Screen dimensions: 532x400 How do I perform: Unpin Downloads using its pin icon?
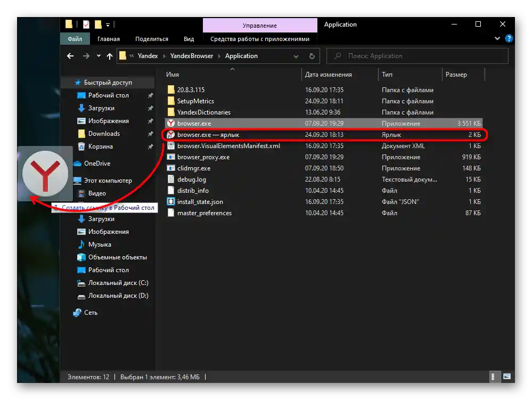click(150, 134)
